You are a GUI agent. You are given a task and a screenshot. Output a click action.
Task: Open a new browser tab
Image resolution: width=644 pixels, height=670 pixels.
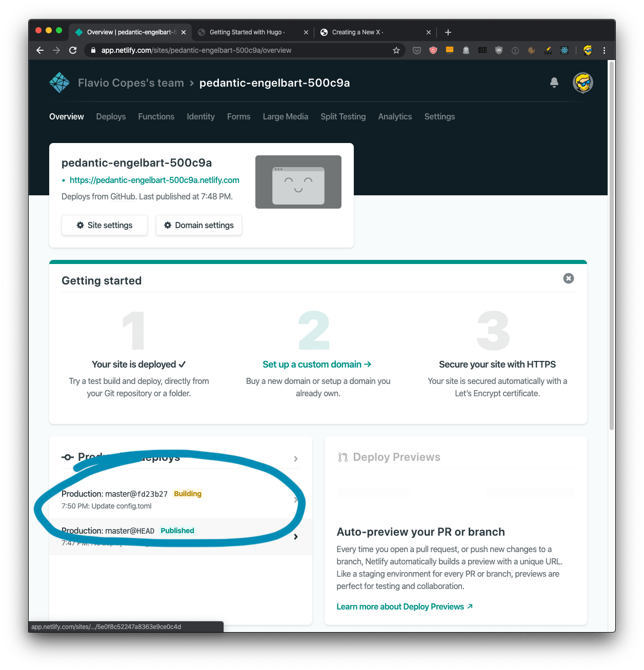point(448,32)
